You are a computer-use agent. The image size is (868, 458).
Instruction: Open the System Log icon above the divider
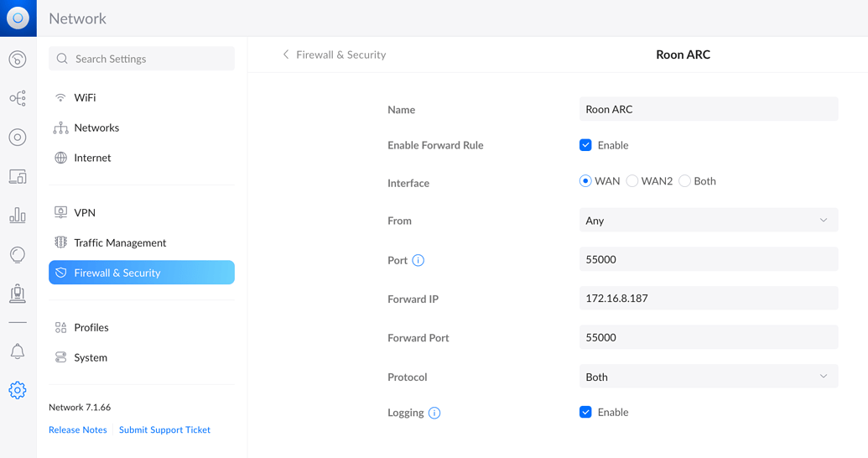click(18, 294)
